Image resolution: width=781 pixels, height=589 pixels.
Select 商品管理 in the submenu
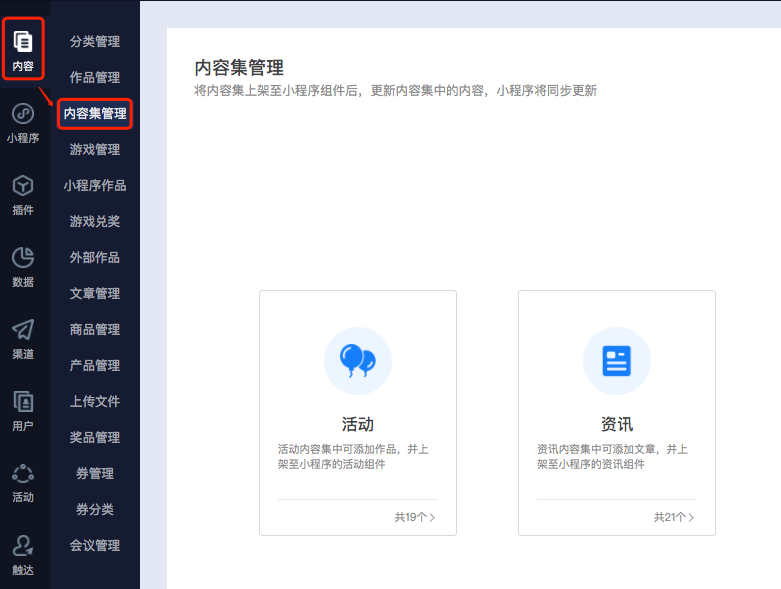tap(95, 329)
